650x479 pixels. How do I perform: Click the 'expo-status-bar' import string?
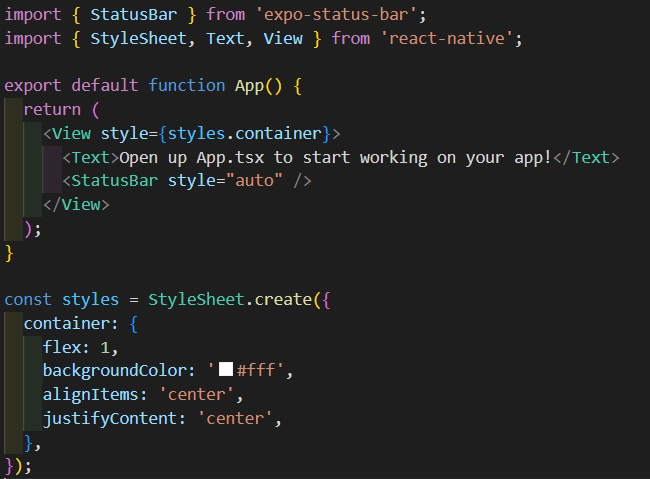(337, 15)
